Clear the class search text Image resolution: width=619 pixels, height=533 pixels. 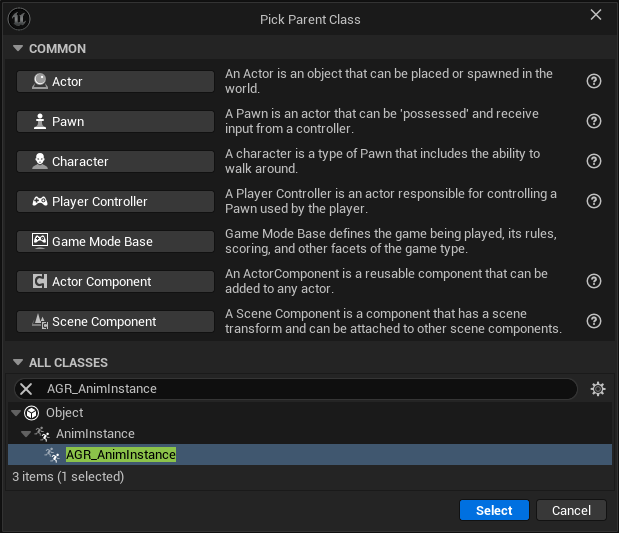[26, 389]
